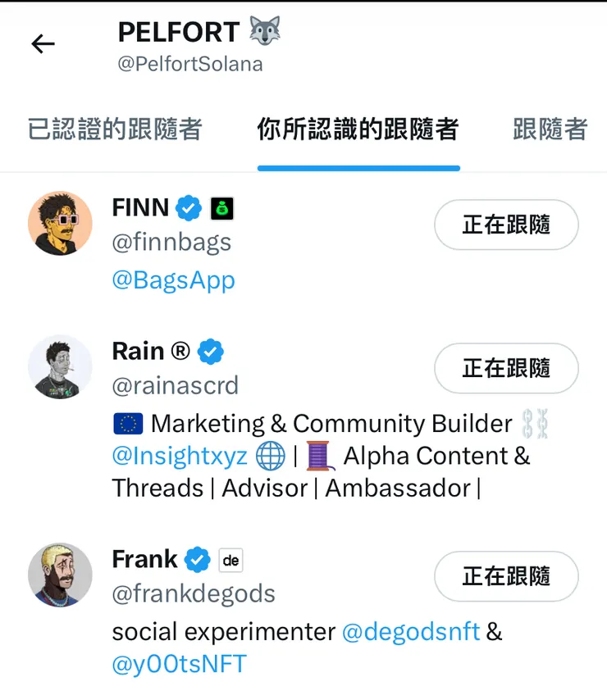Click Rain's verified blue checkmark badge
Viewport: 607px width, 700px height.
(x=211, y=352)
